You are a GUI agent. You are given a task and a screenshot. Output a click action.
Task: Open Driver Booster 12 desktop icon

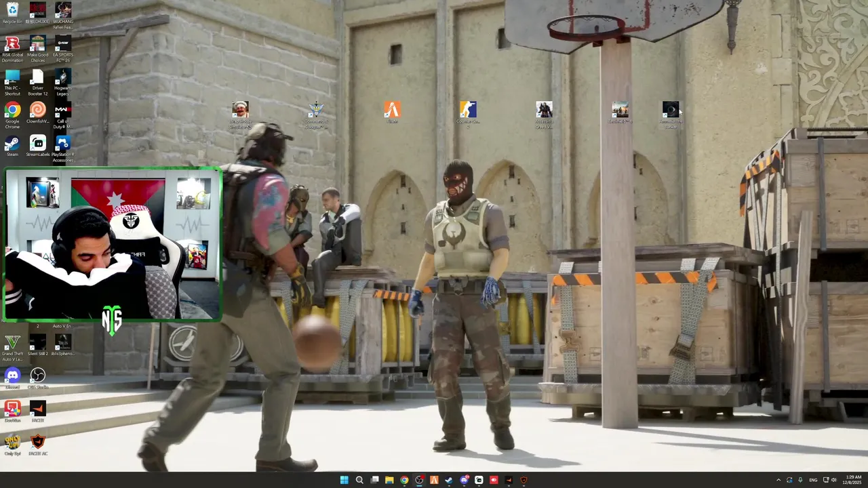point(38,82)
